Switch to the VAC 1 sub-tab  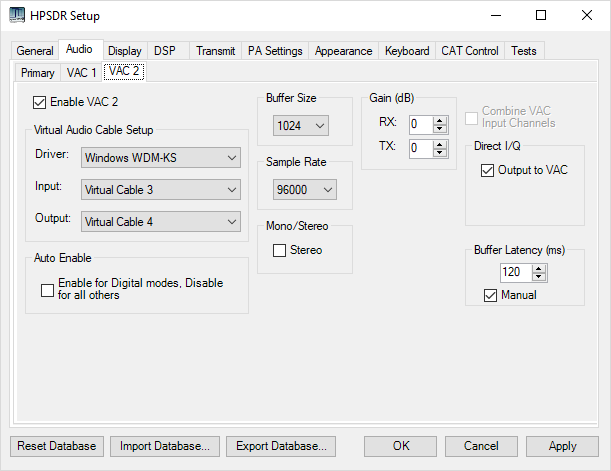click(81, 73)
